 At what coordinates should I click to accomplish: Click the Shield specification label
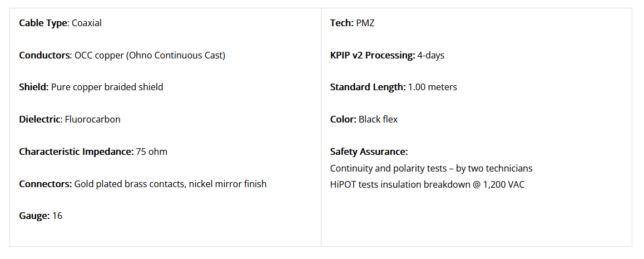(x=34, y=87)
